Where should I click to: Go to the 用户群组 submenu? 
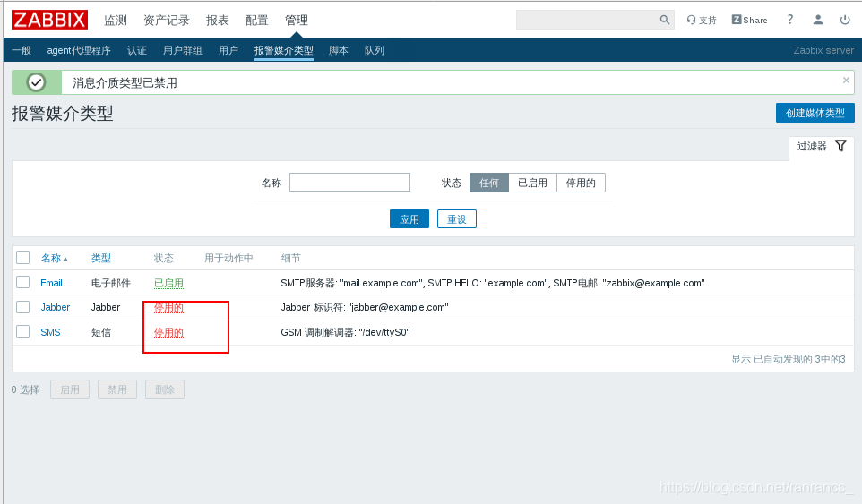point(183,50)
